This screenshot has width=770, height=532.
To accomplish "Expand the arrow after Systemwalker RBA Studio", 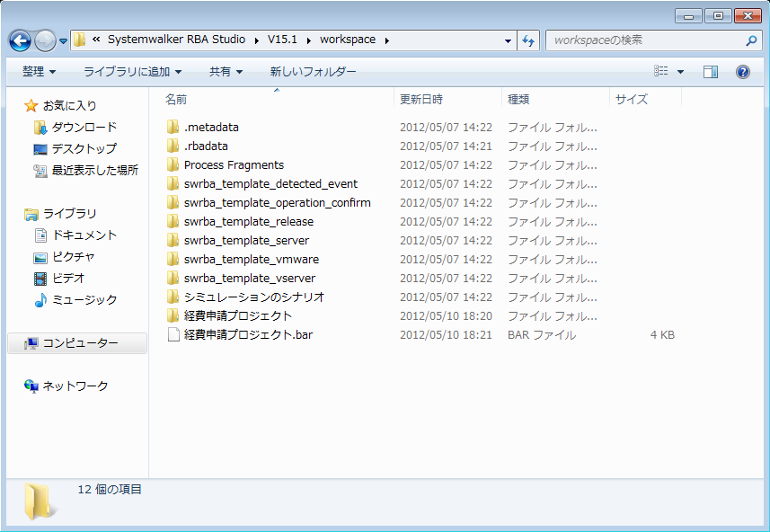I will (x=256, y=40).
